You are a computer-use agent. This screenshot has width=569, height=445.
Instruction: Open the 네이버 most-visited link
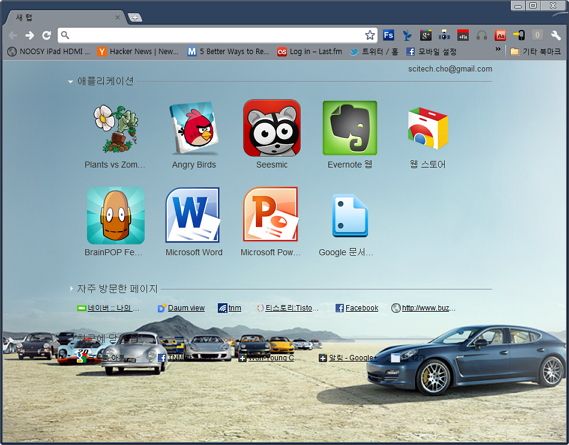(x=108, y=308)
